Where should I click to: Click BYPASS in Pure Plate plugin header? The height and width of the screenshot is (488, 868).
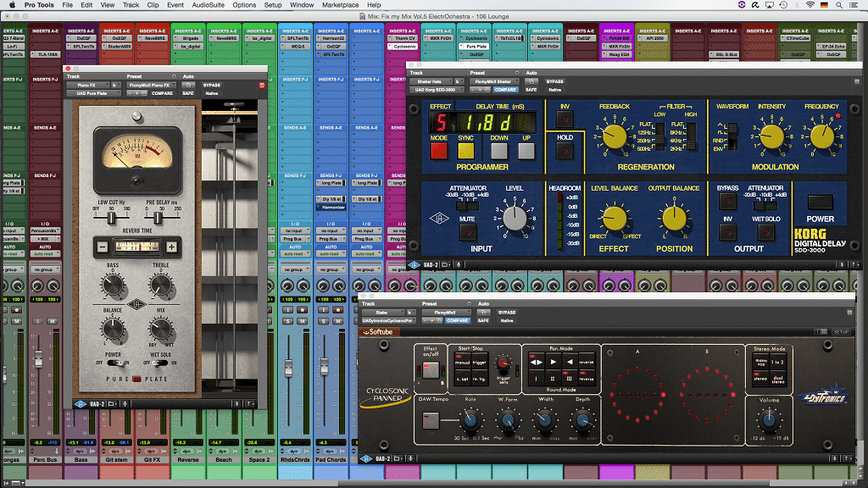point(211,86)
